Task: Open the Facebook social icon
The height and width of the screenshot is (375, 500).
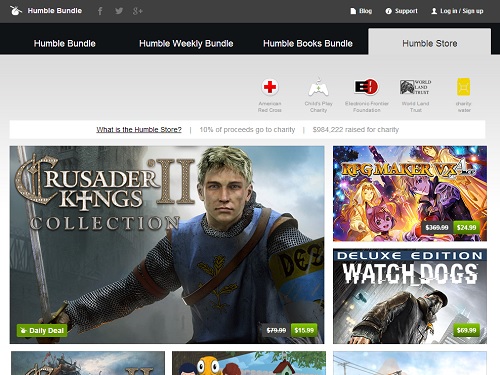Action: (100, 11)
